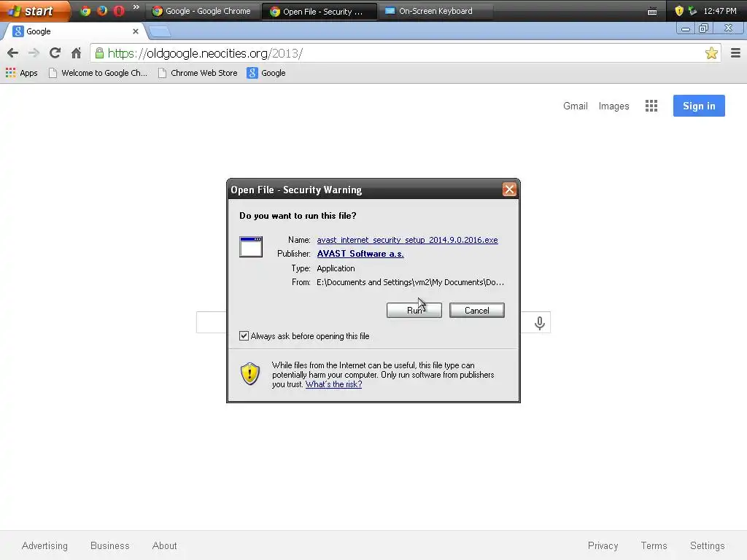Viewport: 747px width, 560px height.
Task: Switch to Google - Google Chrome taskbar item
Action: (x=203, y=11)
